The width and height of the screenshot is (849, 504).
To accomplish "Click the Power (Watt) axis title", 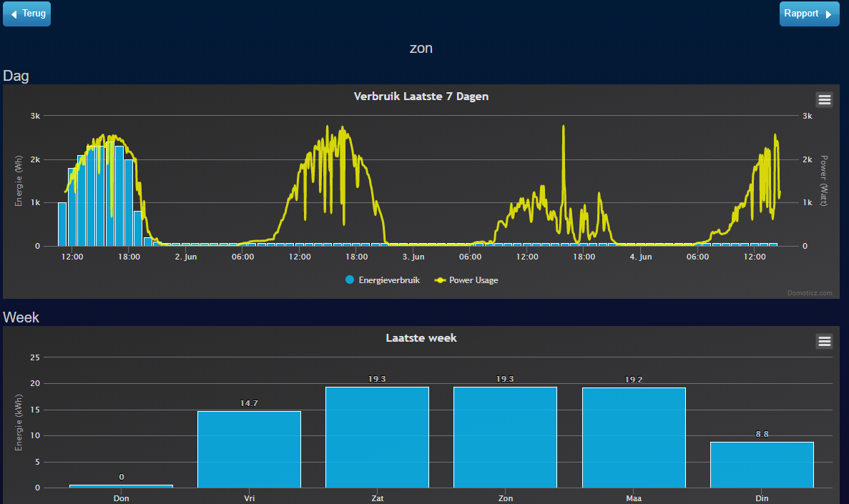I will click(823, 181).
